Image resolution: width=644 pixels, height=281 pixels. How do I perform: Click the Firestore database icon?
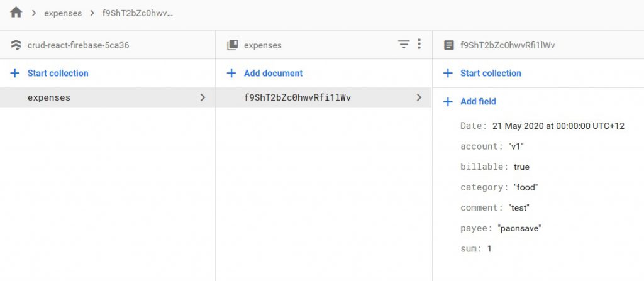click(x=16, y=45)
